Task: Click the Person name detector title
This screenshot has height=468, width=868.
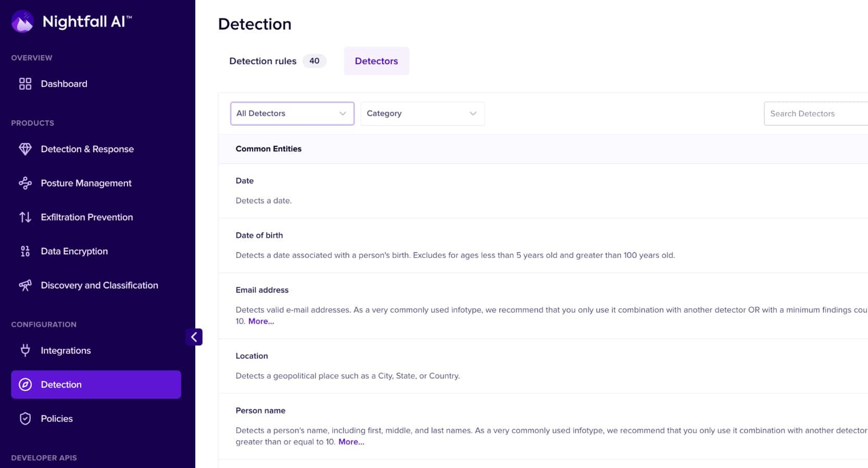Action: click(260, 411)
